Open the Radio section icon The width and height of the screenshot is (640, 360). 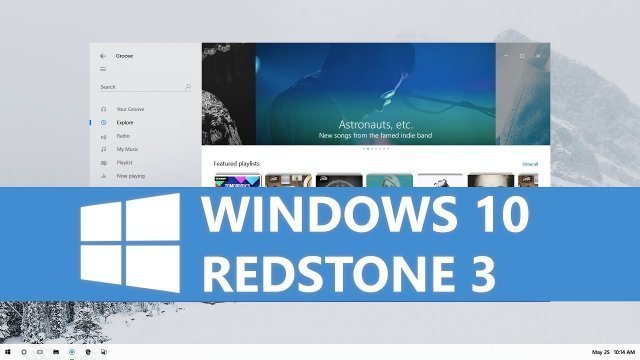point(104,136)
